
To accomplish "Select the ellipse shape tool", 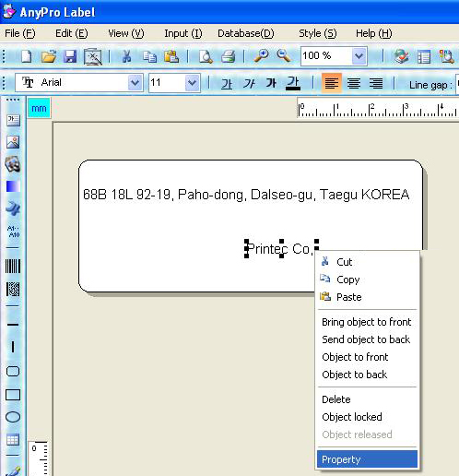I will tap(13, 417).
